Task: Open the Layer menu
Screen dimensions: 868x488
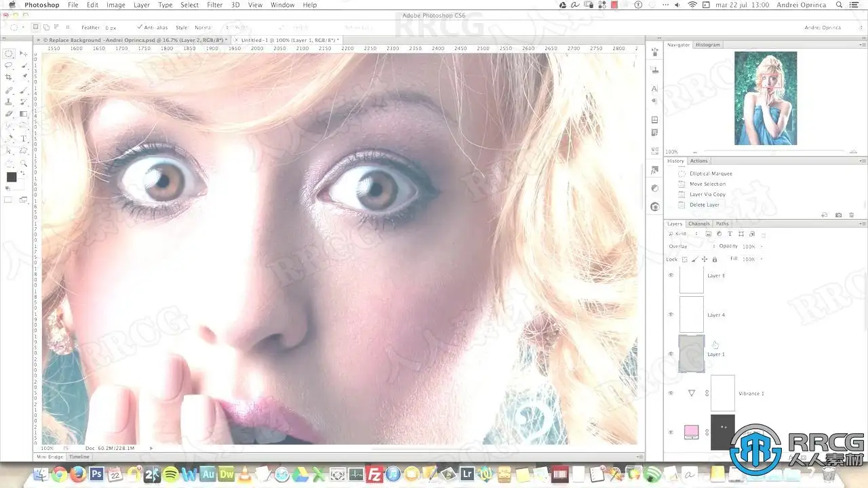Action: 142,5
